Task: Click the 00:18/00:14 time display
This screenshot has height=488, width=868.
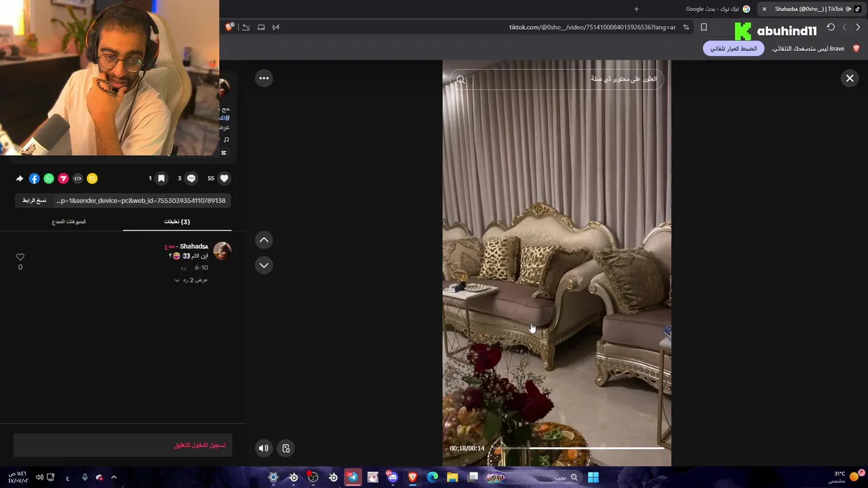Action: coord(467,448)
